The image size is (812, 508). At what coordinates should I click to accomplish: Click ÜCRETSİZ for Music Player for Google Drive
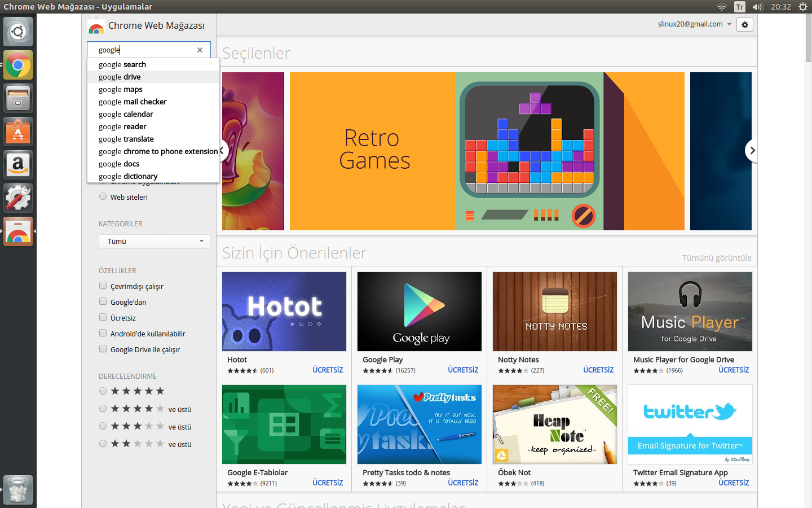coord(734,370)
